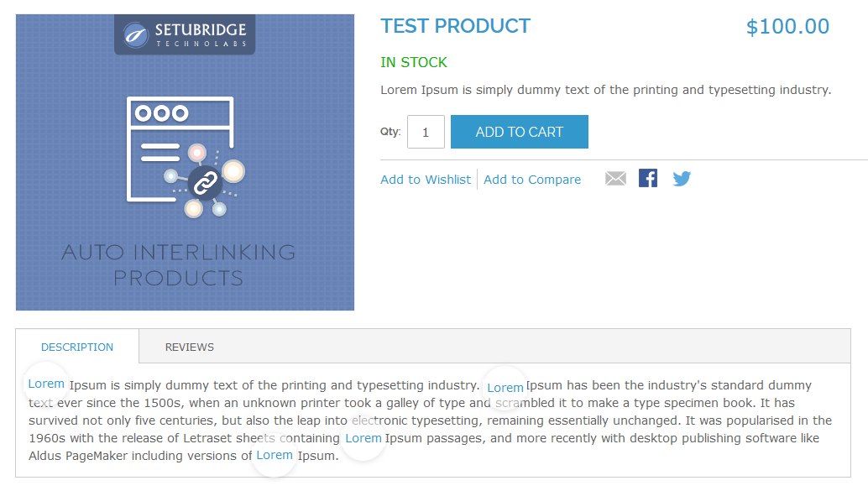Open the Lorem link before "Ipsum passages"
Image resolution: width=868 pixels, height=491 pixels.
(x=363, y=438)
